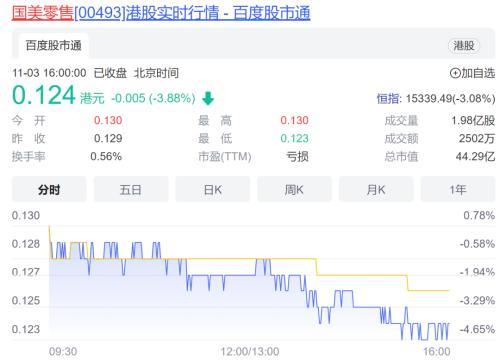Switch to the 月K chart tab
Viewport: 500px width, 360px height.
(x=376, y=190)
